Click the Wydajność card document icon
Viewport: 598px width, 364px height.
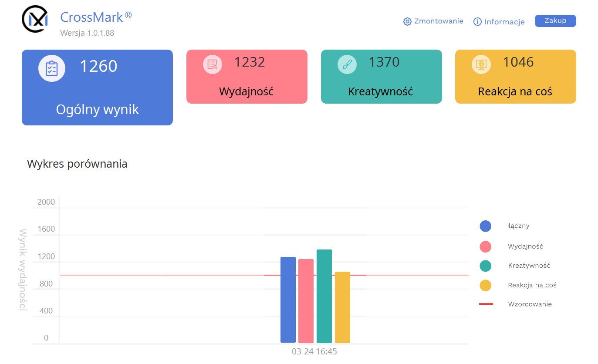pyautogui.click(x=213, y=64)
